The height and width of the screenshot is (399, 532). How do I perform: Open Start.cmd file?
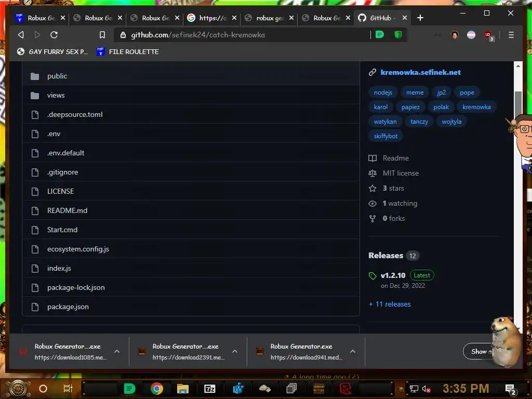pyautogui.click(x=62, y=230)
